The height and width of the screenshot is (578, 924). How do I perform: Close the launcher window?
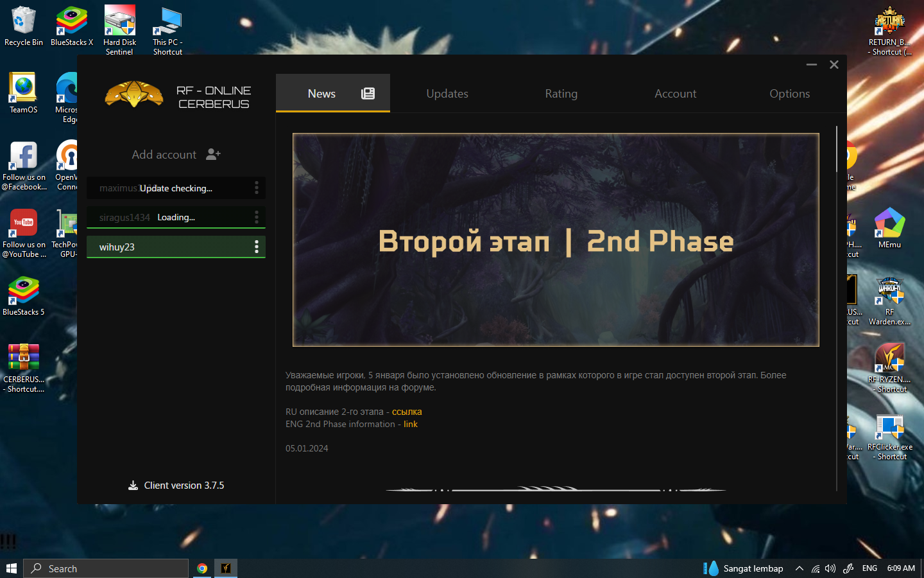point(834,64)
